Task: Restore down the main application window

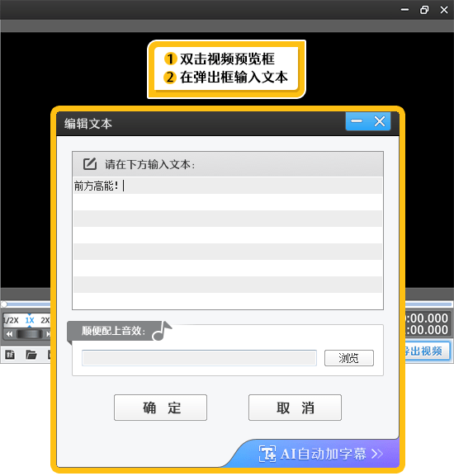Action: tap(424, 10)
